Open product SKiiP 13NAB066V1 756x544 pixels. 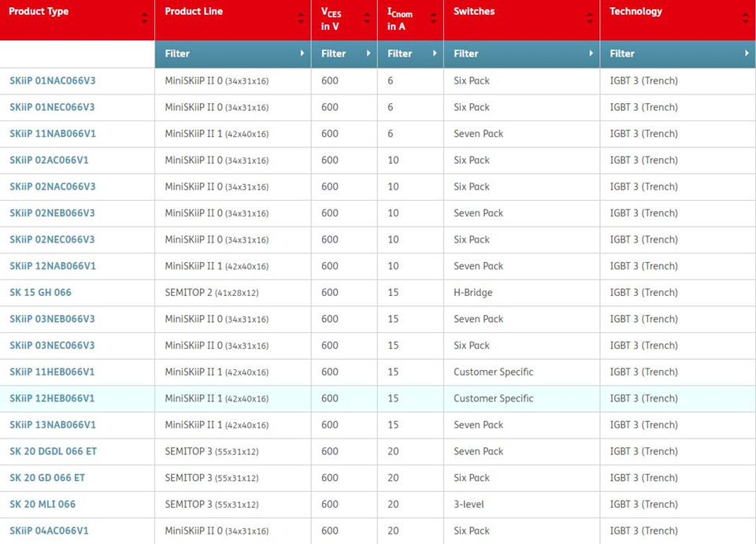tap(53, 425)
